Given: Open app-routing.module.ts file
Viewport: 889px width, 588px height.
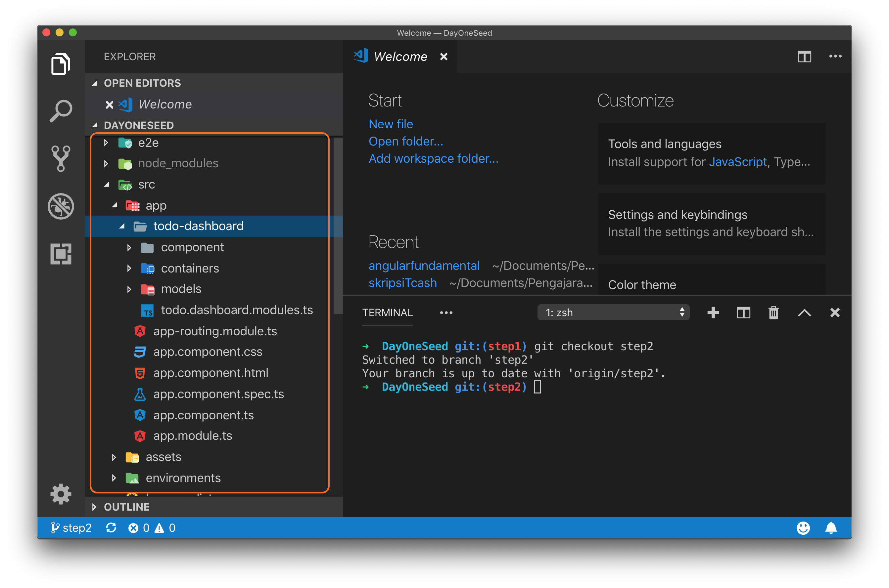Looking at the screenshot, I should [x=213, y=331].
